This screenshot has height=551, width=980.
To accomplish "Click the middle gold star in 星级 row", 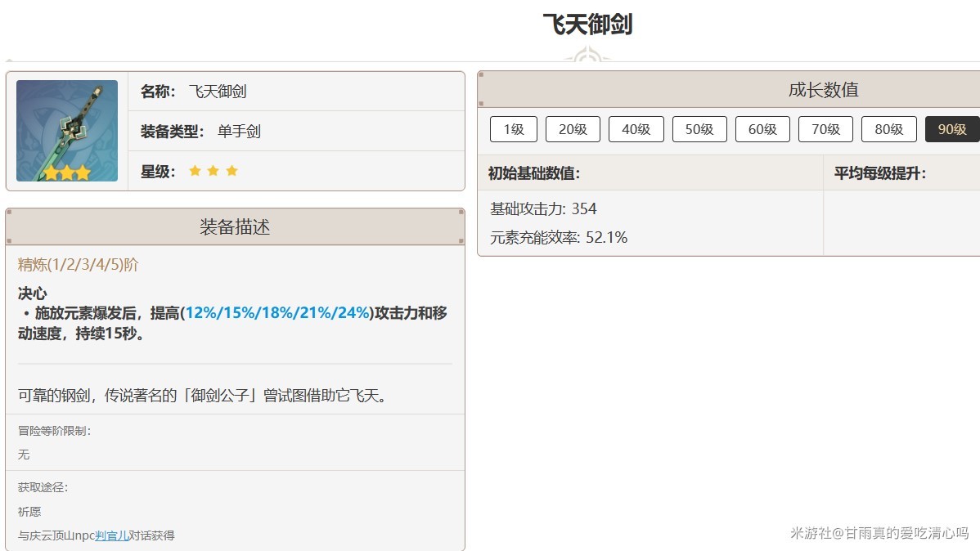I will click(x=213, y=171).
